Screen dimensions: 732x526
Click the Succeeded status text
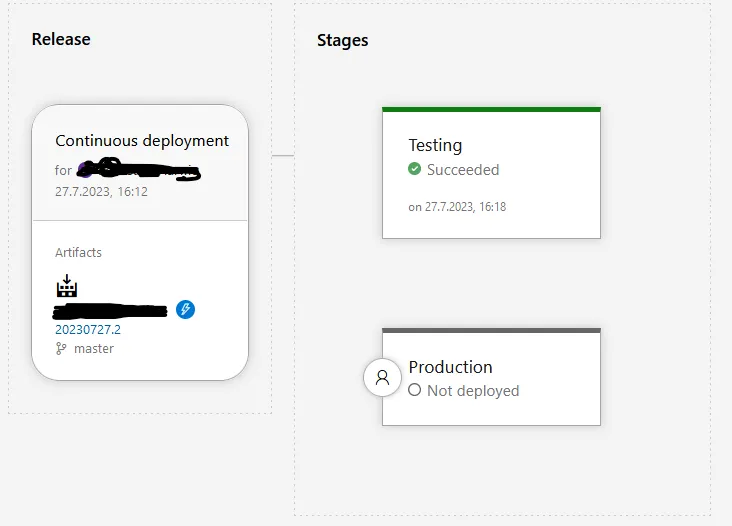(x=463, y=170)
